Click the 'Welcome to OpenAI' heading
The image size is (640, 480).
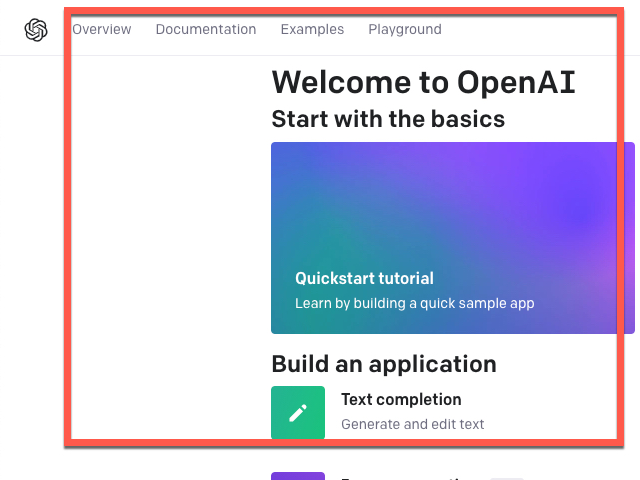click(x=424, y=82)
